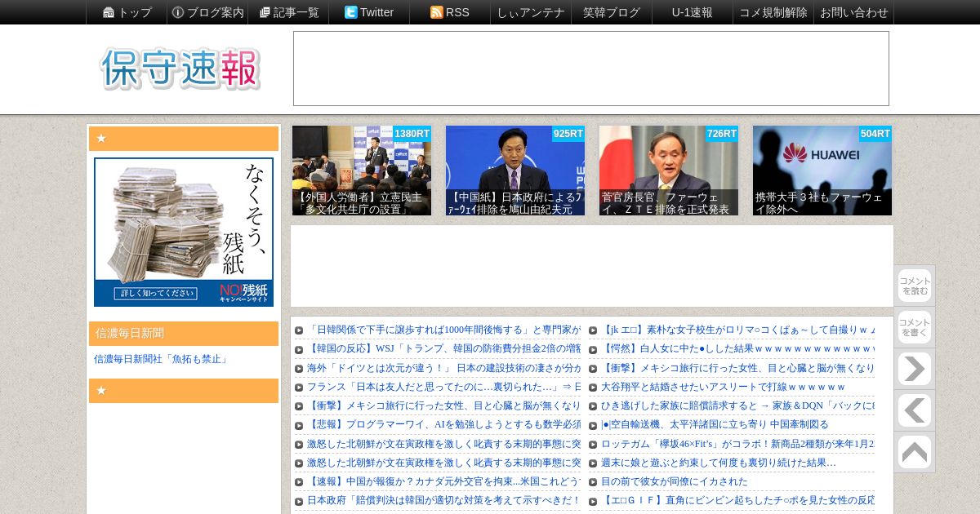Viewport: 980px width, 514px height.
Task: Open the 週末に娘と遊ぶと約束して headline
Action: click(719, 463)
